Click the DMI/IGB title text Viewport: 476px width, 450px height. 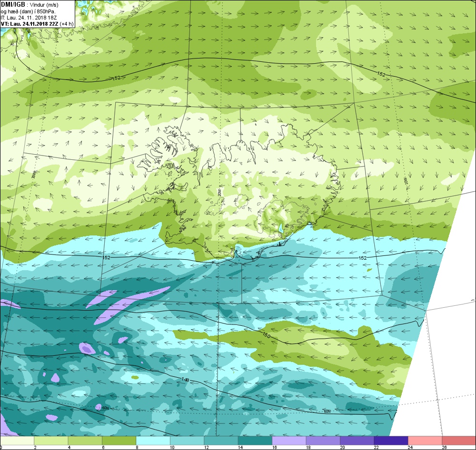click(x=13, y=5)
